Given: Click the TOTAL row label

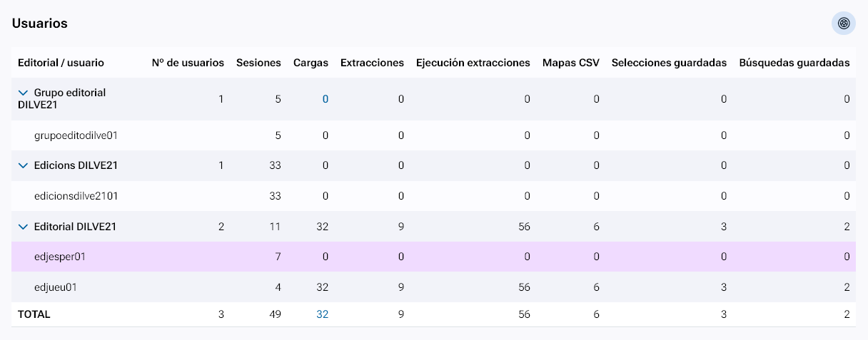Looking at the screenshot, I should point(34,314).
